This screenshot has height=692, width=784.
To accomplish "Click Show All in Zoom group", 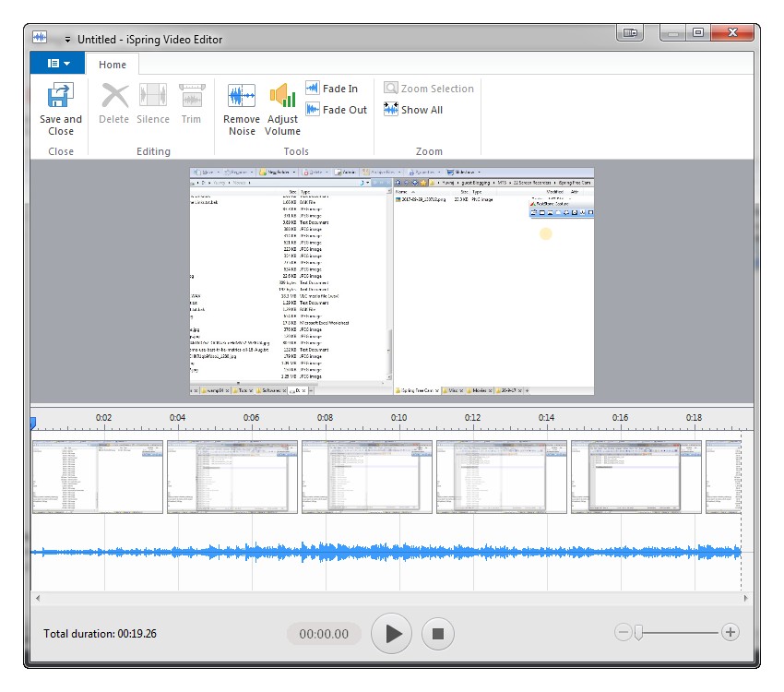I will [413, 110].
